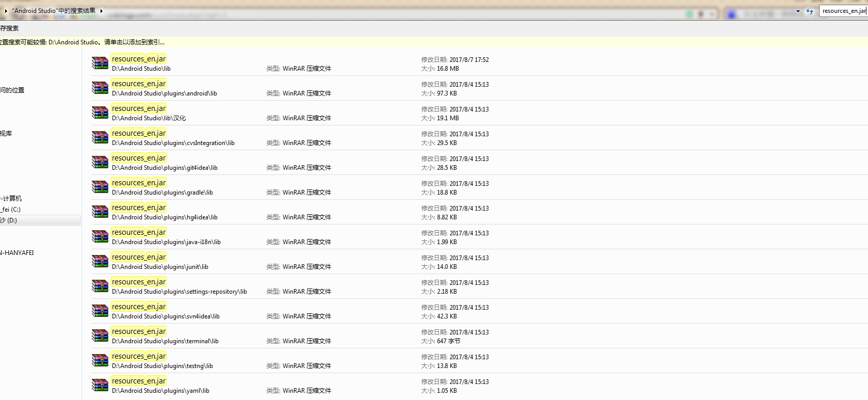Image resolution: width=868 pixels, height=400 pixels.
Task: Click WinRAR icon for svn4idea\lib file
Action: (x=100, y=311)
